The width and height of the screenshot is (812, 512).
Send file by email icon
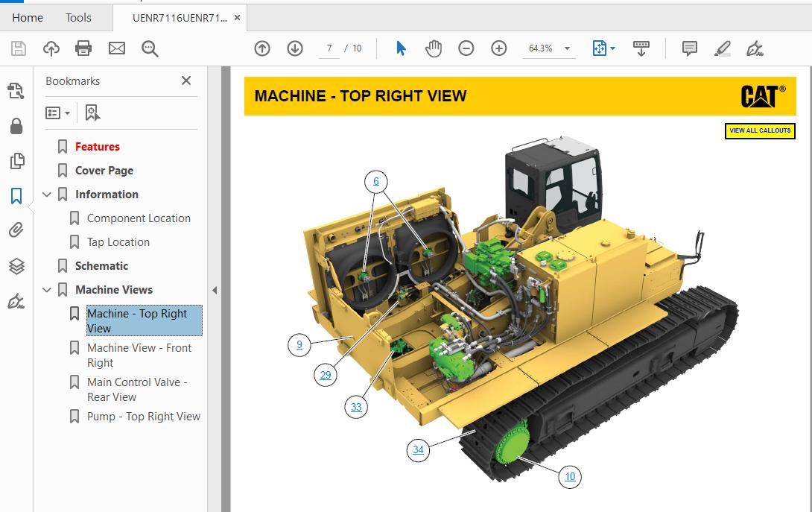coord(117,48)
